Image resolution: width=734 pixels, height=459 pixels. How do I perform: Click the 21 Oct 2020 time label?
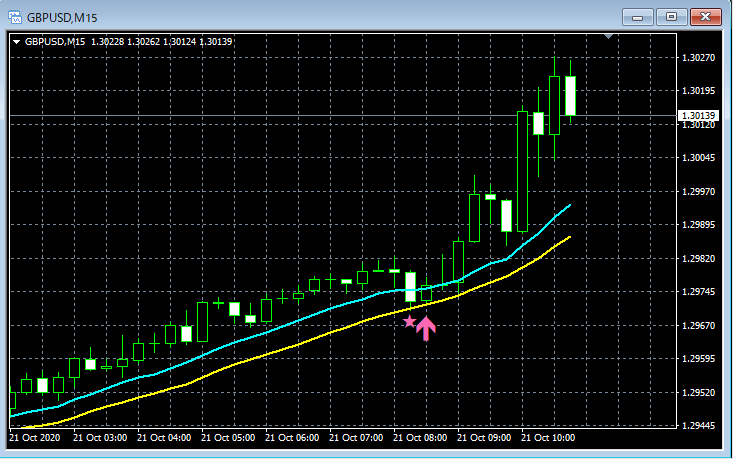coord(35,438)
